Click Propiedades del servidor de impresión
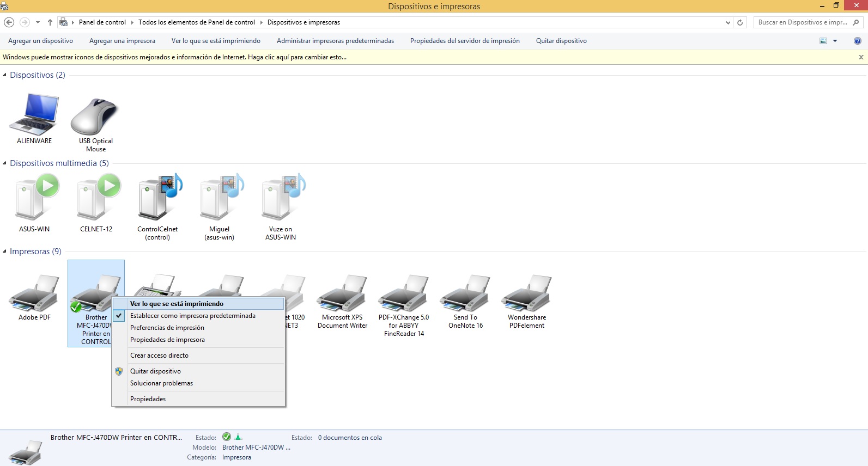 (x=464, y=41)
